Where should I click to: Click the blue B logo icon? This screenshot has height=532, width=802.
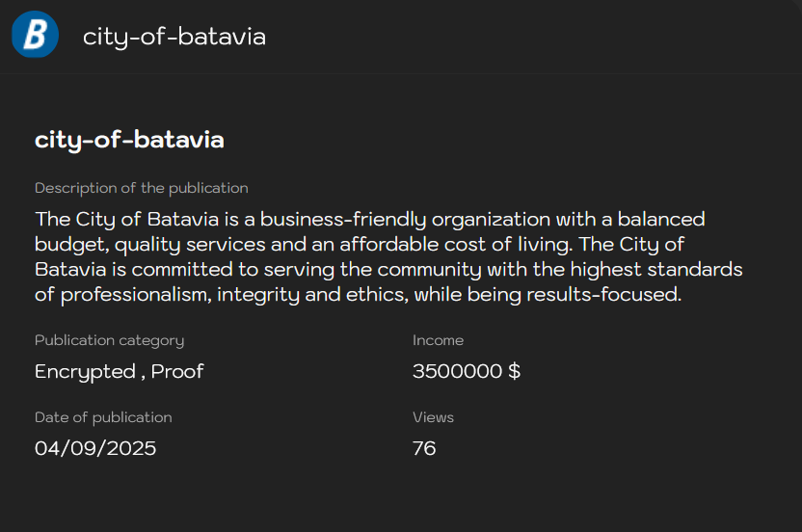[x=35, y=36]
